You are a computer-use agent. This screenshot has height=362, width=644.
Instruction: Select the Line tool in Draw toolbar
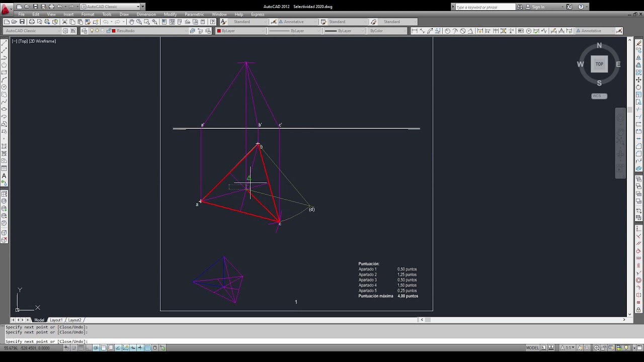[x=5, y=43]
